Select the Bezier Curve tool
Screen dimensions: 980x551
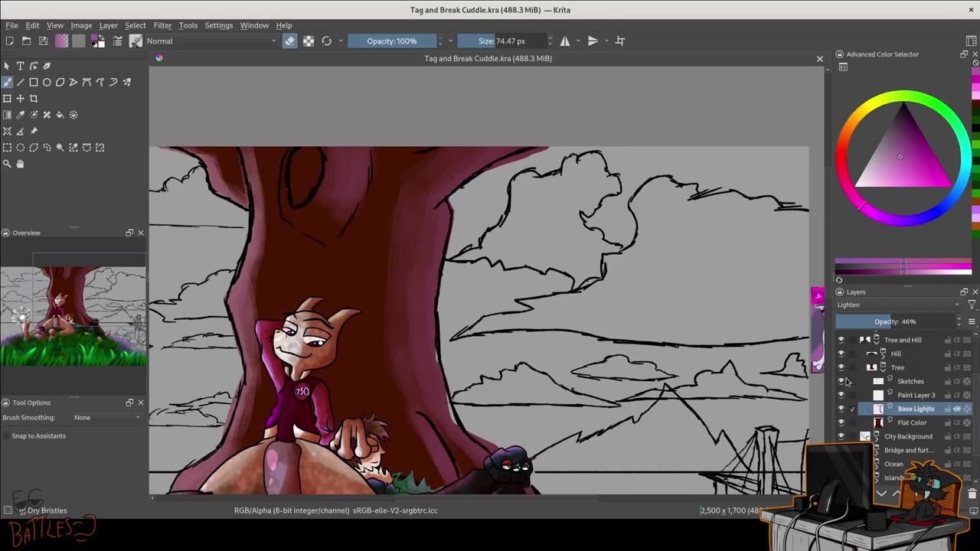(87, 82)
